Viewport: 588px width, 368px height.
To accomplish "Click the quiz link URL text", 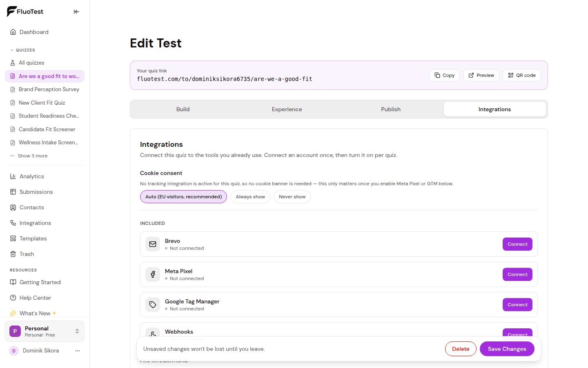I will click(x=225, y=79).
